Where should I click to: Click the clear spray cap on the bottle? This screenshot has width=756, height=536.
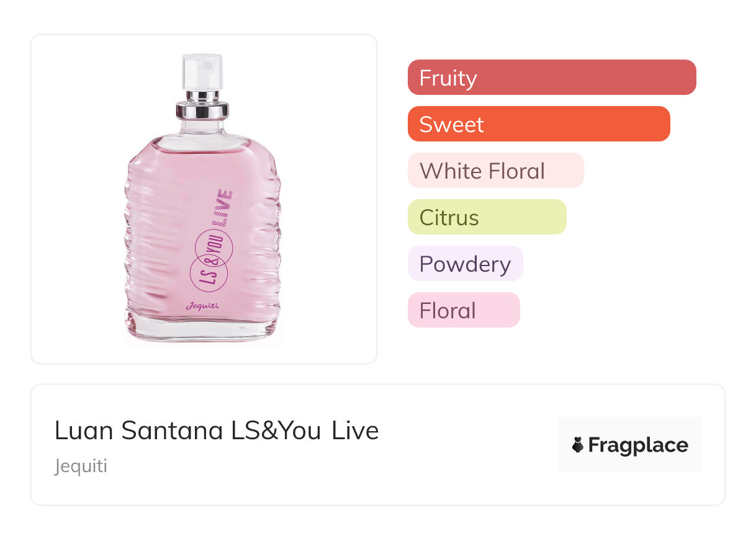coord(202,72)
